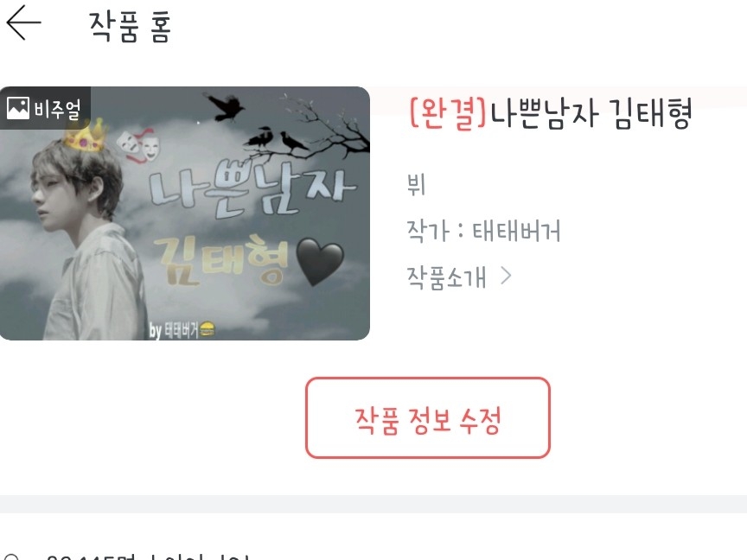Viewport: 747px width, 560px height.
Task: Tap the theater masks emoji on cover
Action: coord(137,145)
